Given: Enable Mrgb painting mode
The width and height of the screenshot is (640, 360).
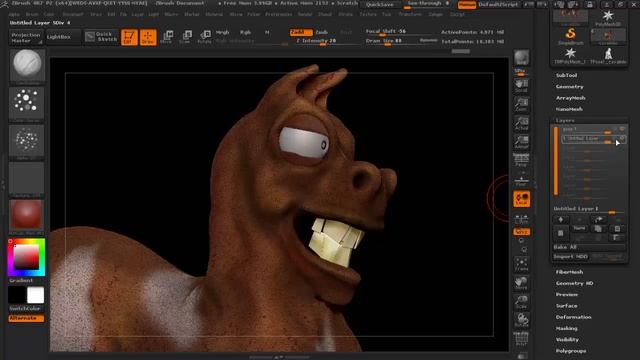Looking at the screenshot, I should point(222,32).
